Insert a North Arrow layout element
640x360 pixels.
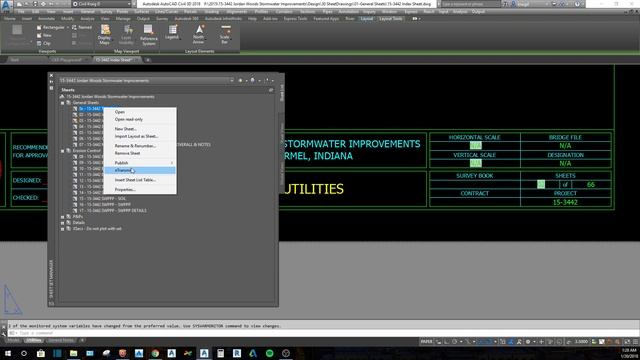tap(199, 34)
